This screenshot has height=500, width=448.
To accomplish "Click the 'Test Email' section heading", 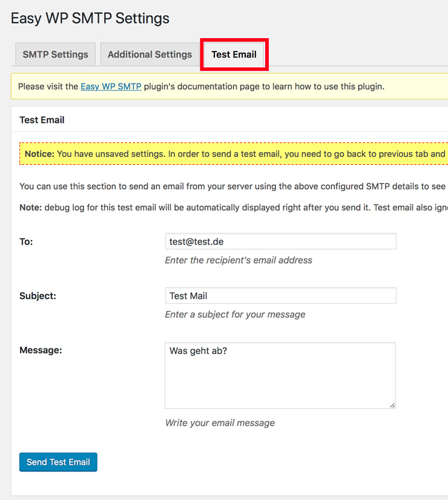I will [x=42, y=120].
